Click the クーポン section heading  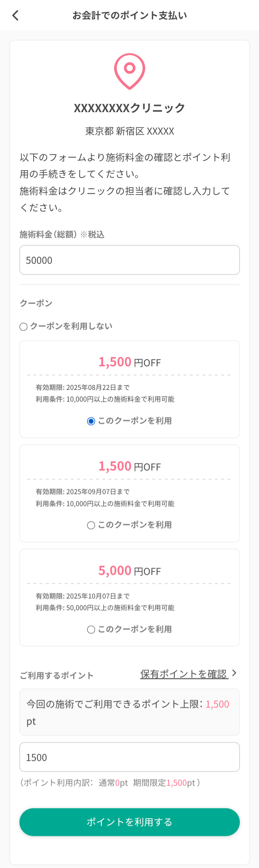pyautogui.click(x=36, y=303)
